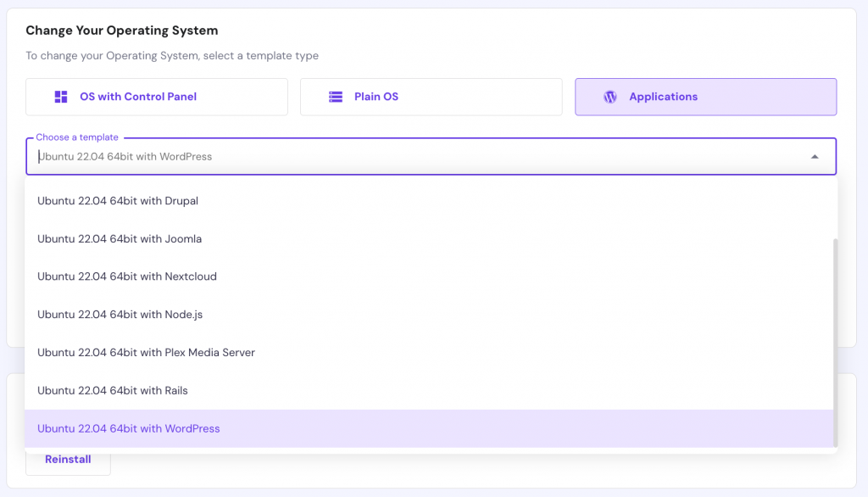Viewport: 868px width, 497px height.
Task: Click inside the Choose a template input field
Action: [339, 156]
